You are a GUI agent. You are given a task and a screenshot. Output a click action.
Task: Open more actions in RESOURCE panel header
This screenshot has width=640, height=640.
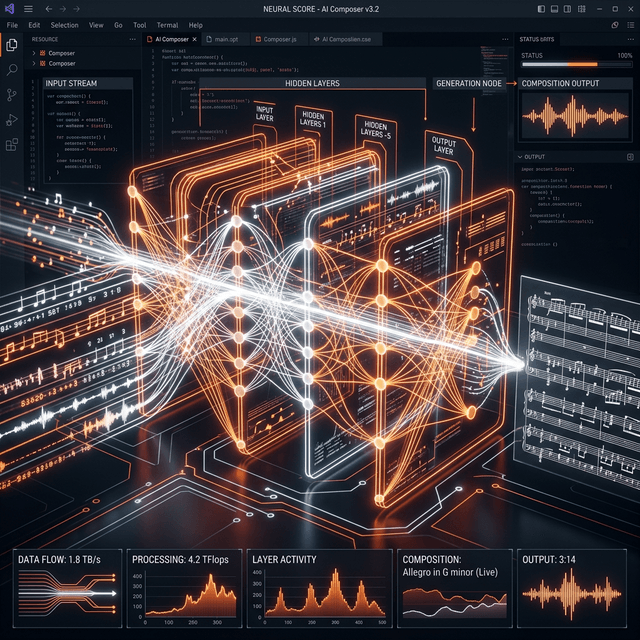(133, 39)
